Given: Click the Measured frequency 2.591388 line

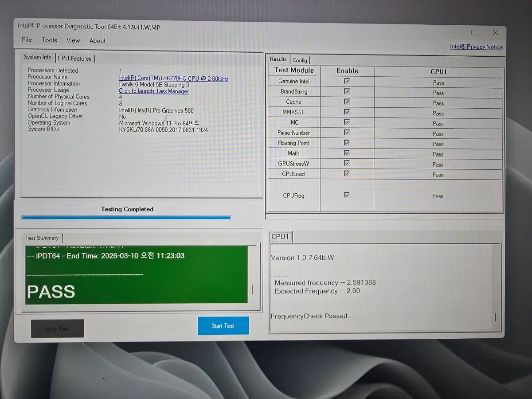Looking at the screenshot, I should 324,282.
